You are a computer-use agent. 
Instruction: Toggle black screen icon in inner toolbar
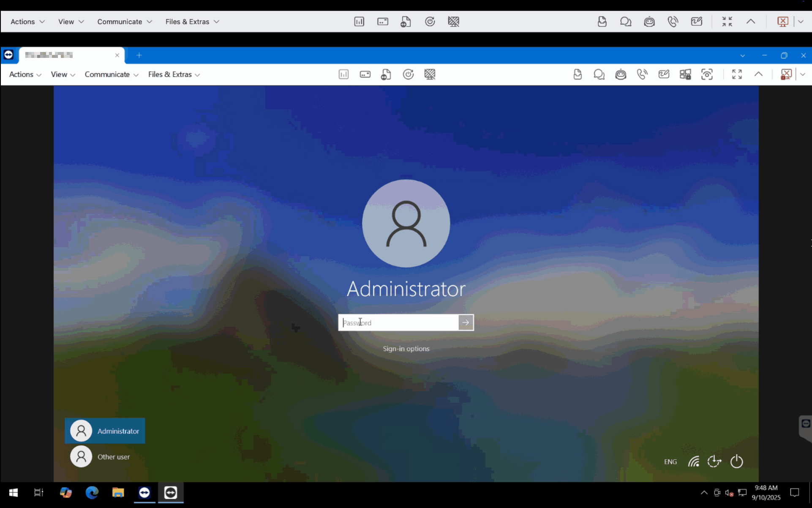(x=430, y=74)
